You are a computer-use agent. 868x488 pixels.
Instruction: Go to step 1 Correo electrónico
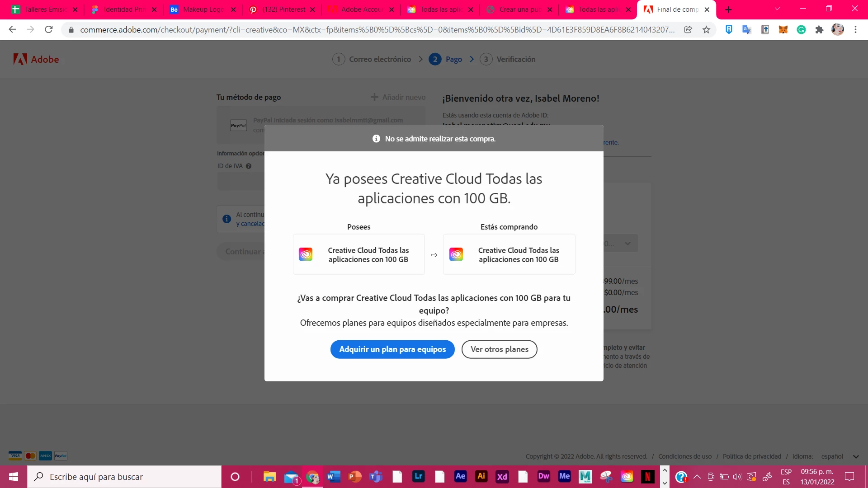[x=372, y=59]
